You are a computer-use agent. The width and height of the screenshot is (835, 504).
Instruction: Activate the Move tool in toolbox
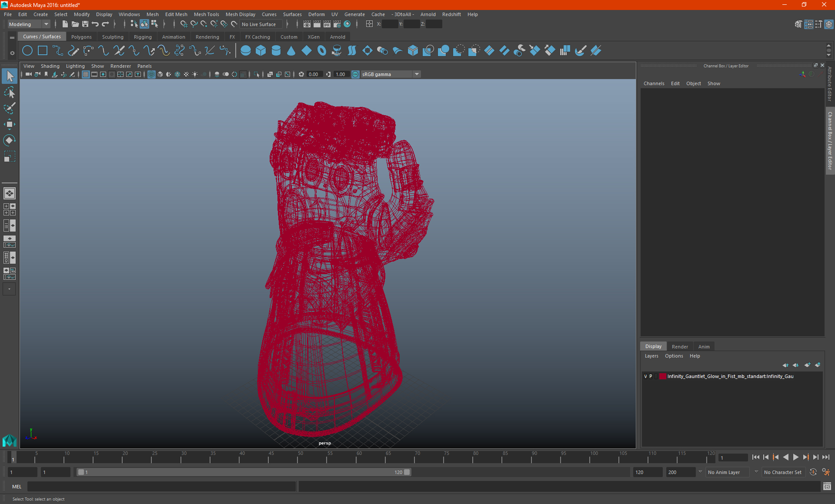[10, 124]
